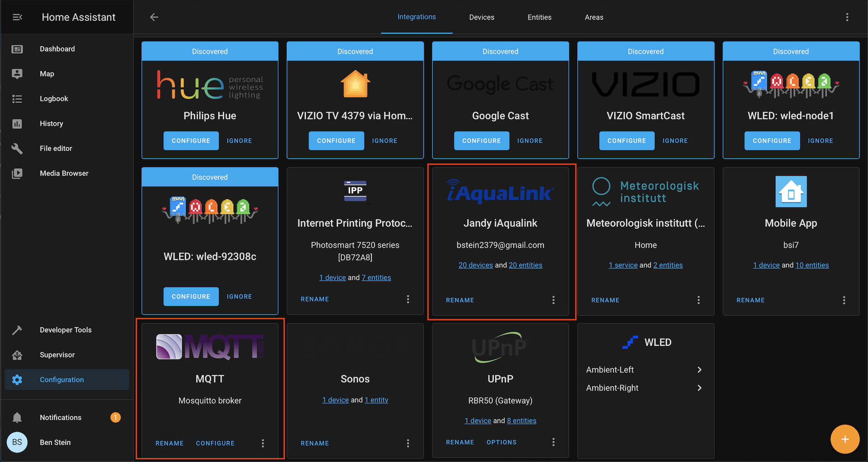The width and height of the screenshot is (868, 462).
Task: Configure WLED: wled-92308c
Action: (191, 297)
